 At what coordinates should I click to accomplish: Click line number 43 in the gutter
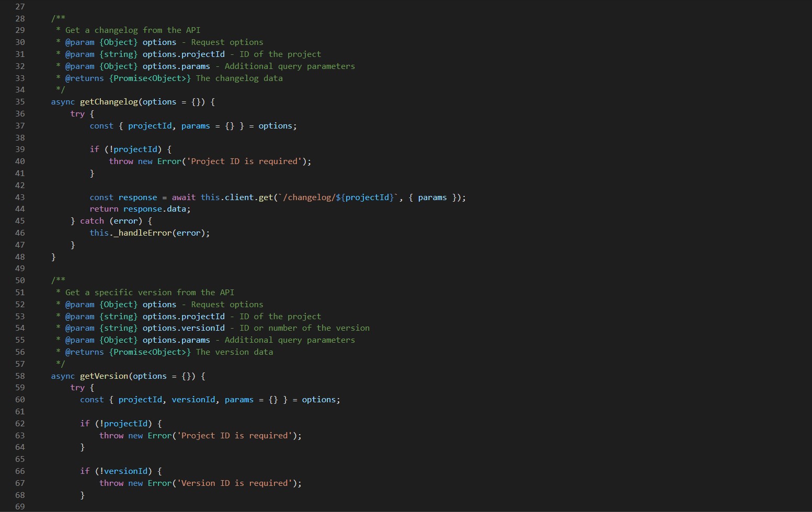point(20,197)
